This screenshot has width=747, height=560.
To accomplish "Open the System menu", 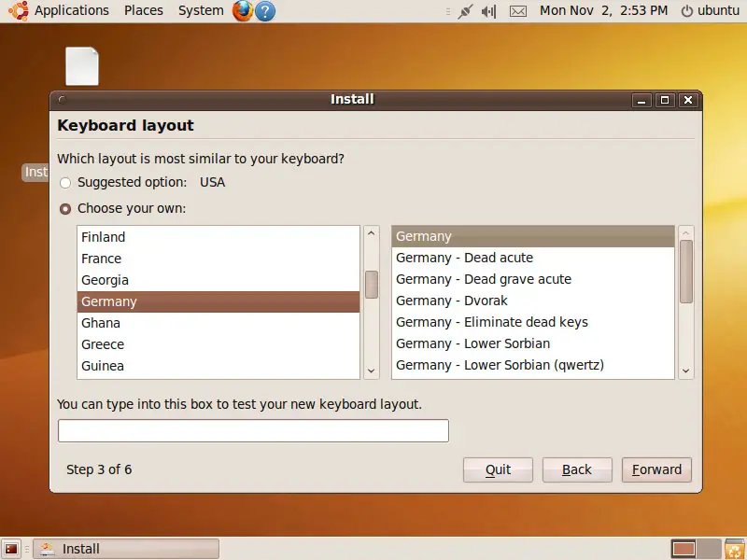I will pyautogui.click(x=201, y=10).
